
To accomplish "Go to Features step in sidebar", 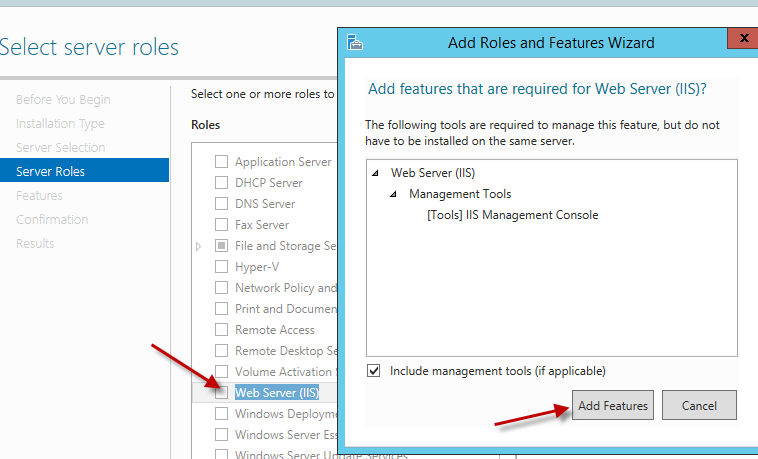I will click(x=39, y=195).
